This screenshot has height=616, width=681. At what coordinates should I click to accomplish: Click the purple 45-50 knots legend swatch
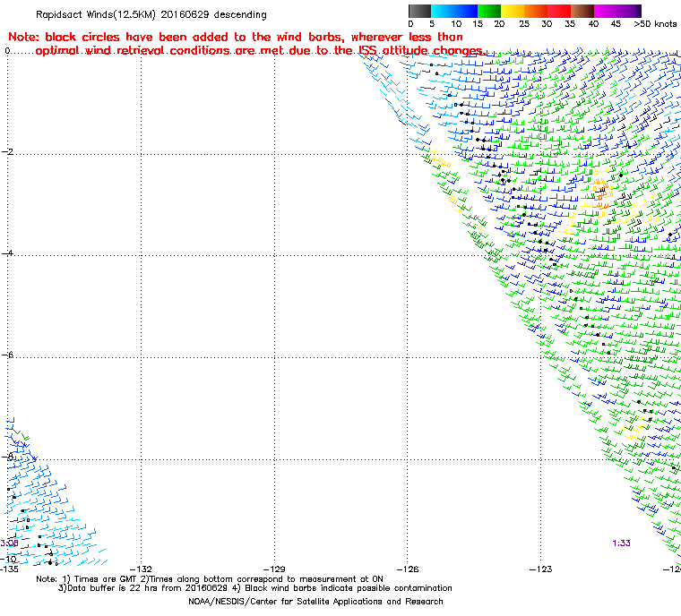pos(630,11)
